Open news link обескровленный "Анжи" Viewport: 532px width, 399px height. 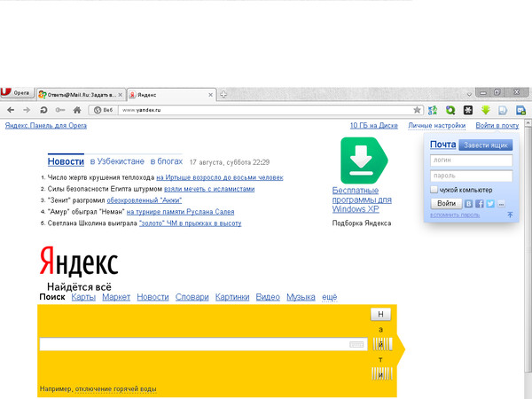[145, 200]
